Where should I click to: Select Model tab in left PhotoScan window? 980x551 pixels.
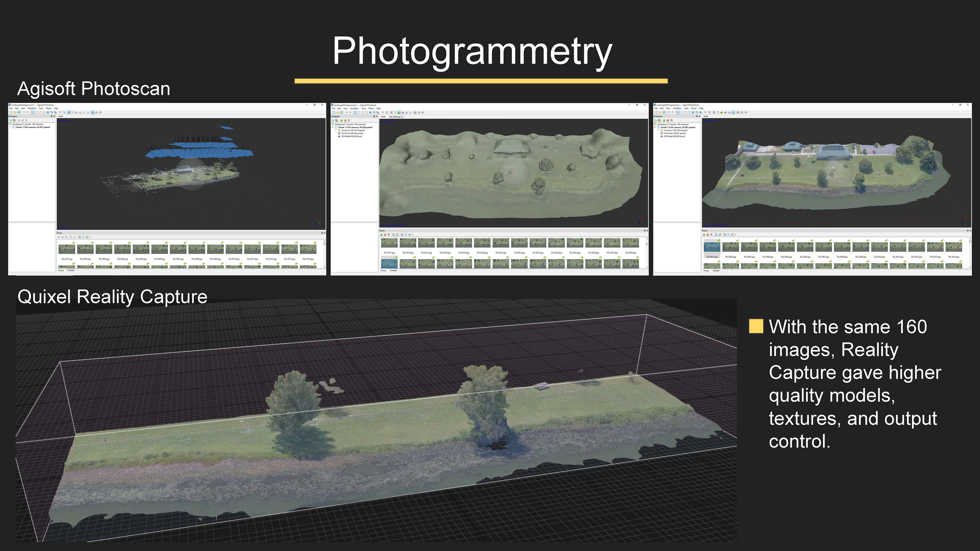coord(61,116)
